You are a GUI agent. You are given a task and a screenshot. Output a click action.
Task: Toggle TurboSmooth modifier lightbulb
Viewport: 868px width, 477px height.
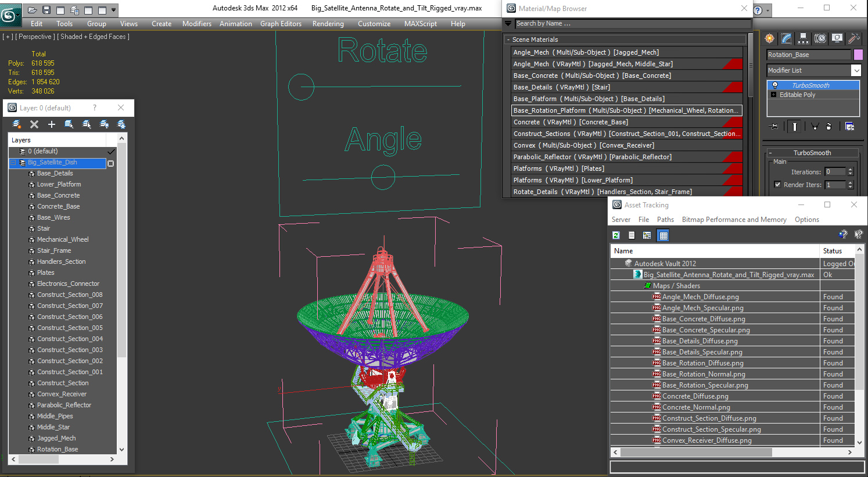pyautogui.click(x=774, y=85)
